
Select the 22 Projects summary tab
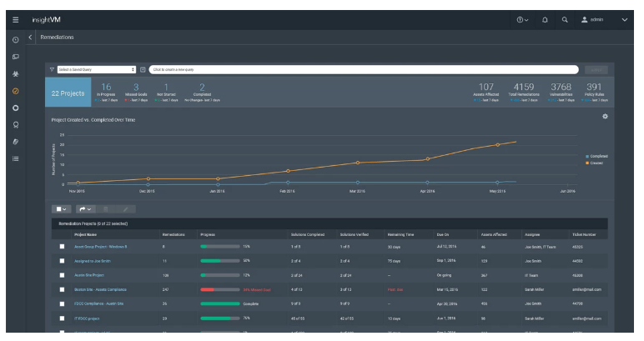point(67,94)
